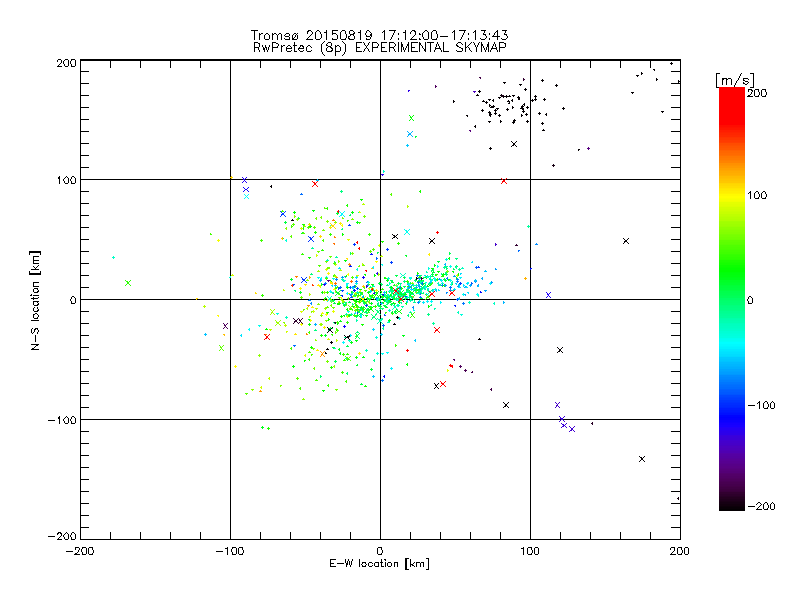Click the -200 label on the colorbar

761,506
